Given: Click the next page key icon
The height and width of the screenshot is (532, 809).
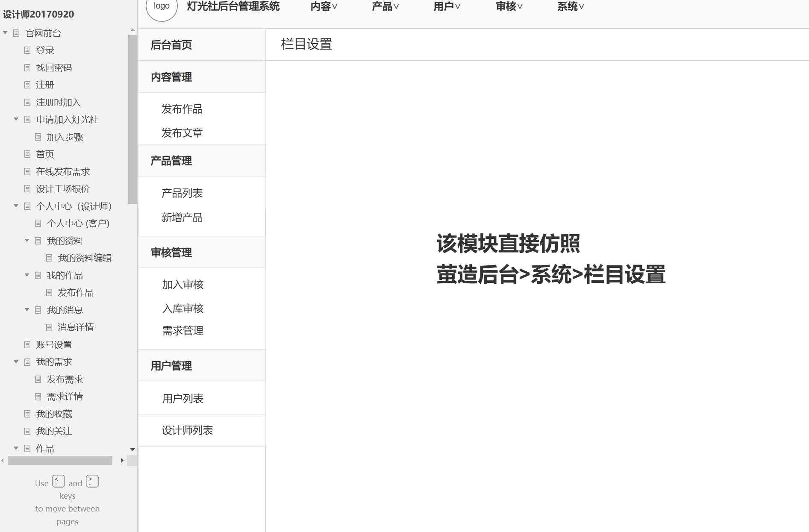Looking at the screenshot, I should pyautogui.click(x=92, y=481).
